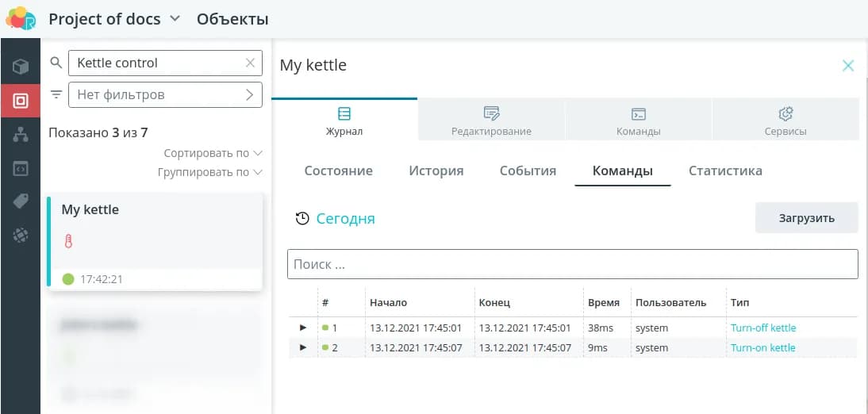The width and height of the screenshot is (868, 414).
Task: Click the Поиск commands search field
Action: coord(572,264)
